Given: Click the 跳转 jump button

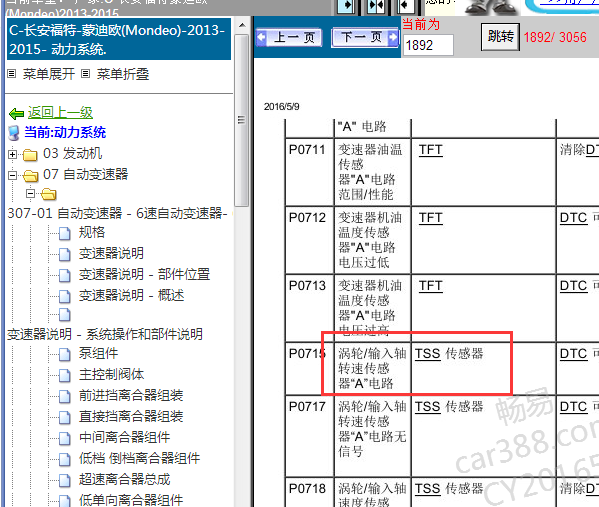Looking at the screenshot, I should (x=500, y=37).
